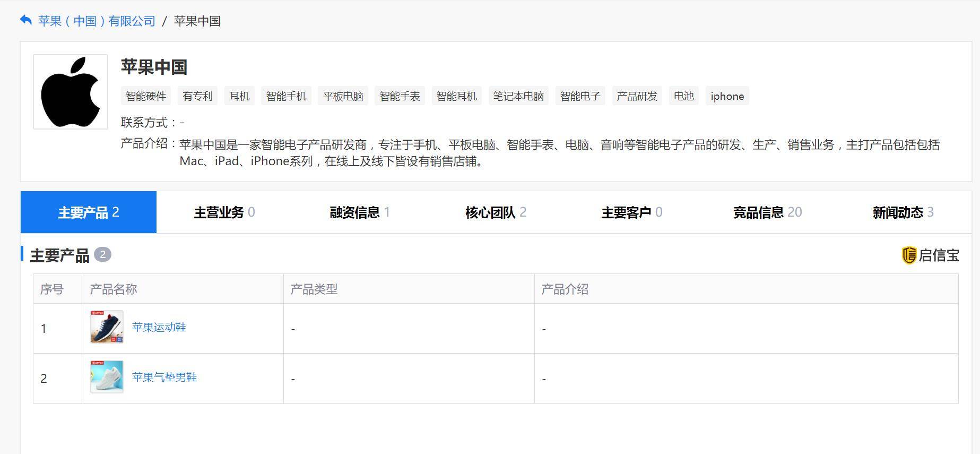
Task: Click 苹果中国 in the breadcrumb
Action: coord(197,21)
